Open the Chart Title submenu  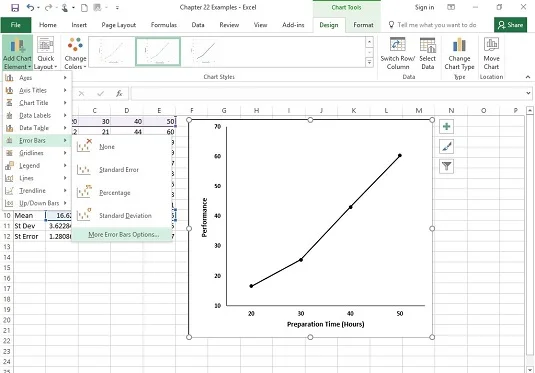[36, 103]
